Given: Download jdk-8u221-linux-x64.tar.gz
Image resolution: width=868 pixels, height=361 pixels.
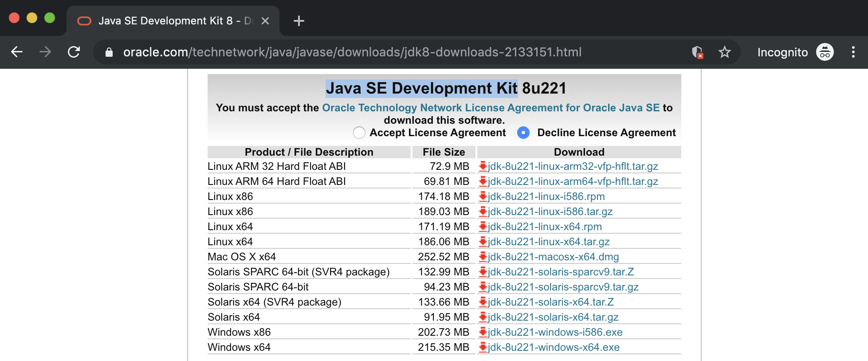Looking at the screenshot, I should coord(549,242).
